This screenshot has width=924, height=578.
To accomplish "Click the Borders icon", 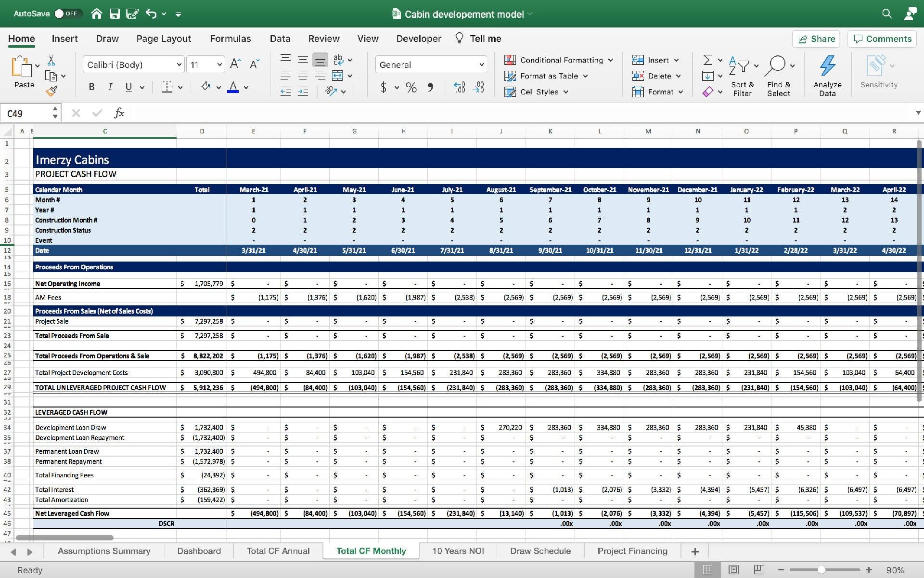I will tap(167, 87).
